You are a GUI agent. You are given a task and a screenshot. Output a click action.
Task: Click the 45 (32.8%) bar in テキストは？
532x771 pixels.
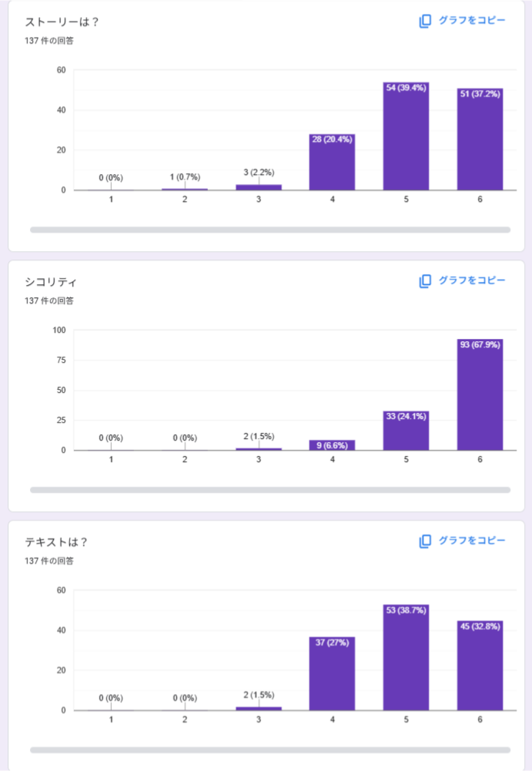(x=480, y=666)
